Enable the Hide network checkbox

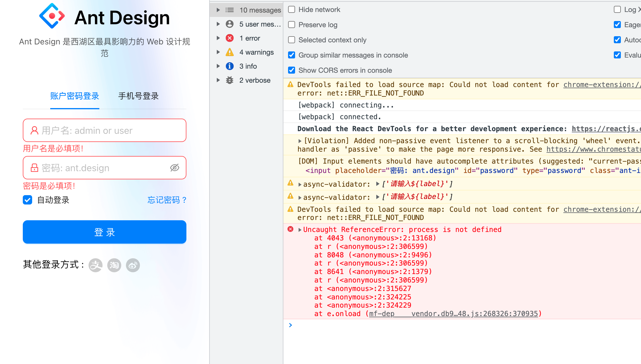click(x=292, y=9)
